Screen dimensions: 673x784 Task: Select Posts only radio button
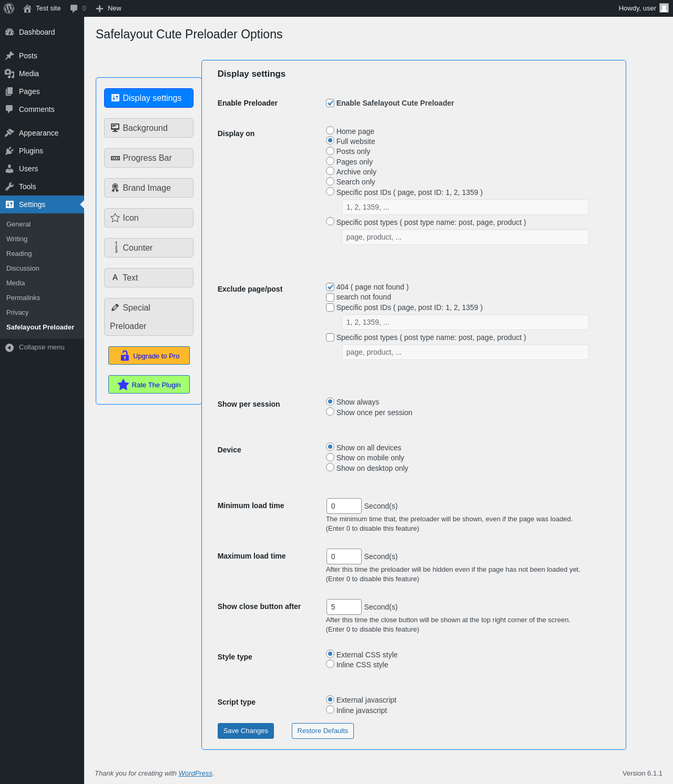point(330,151)
